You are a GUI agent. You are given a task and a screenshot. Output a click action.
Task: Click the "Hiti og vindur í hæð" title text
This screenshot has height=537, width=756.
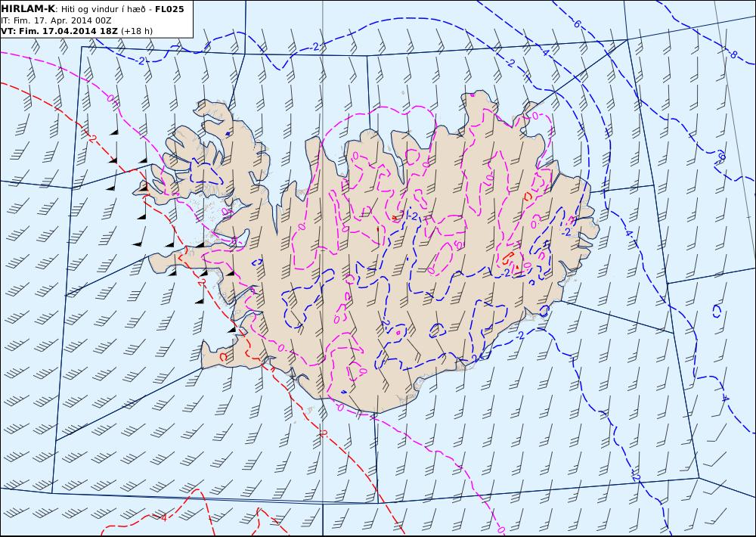pyautogui.click(x=103, y=9)
